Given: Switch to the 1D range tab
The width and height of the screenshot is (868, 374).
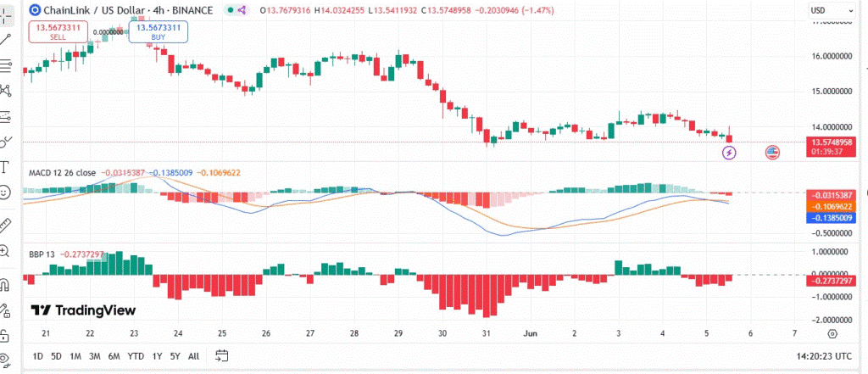Looking at the screenshot, I should tap(37, 356).
